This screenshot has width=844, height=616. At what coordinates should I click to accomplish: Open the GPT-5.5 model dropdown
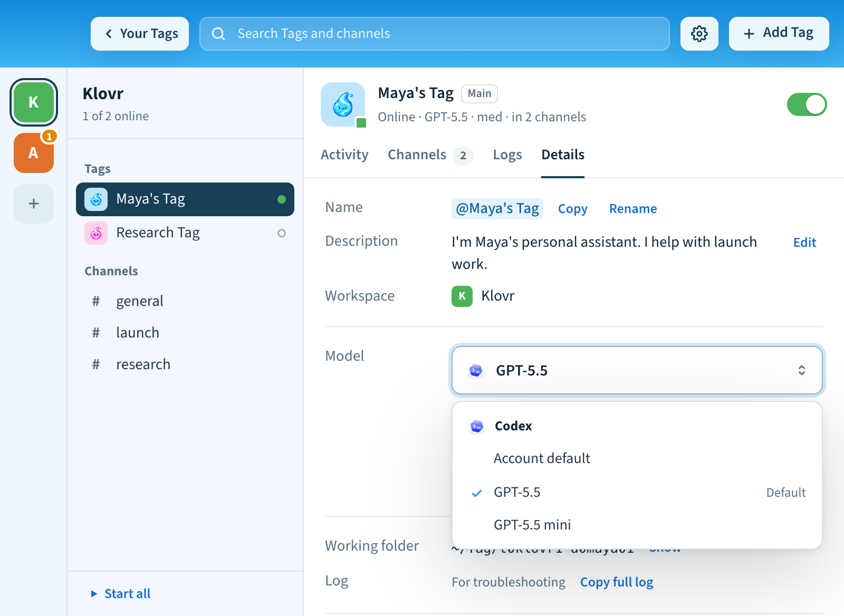[x=637, y=370]
